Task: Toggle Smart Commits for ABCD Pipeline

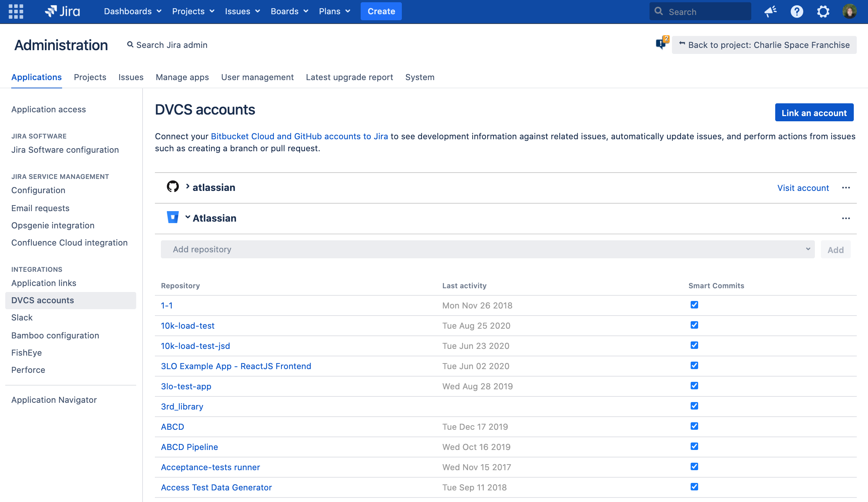Action: (x=694, y=446)
